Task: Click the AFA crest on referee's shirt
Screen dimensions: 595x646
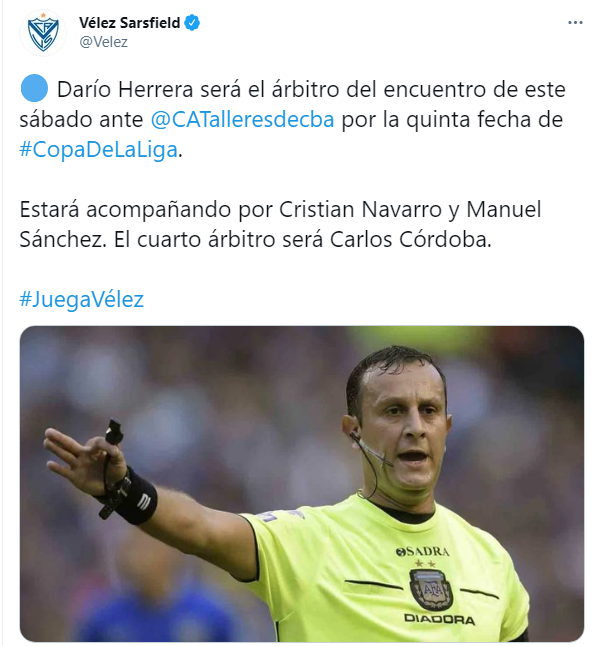Action: (431, 590)
